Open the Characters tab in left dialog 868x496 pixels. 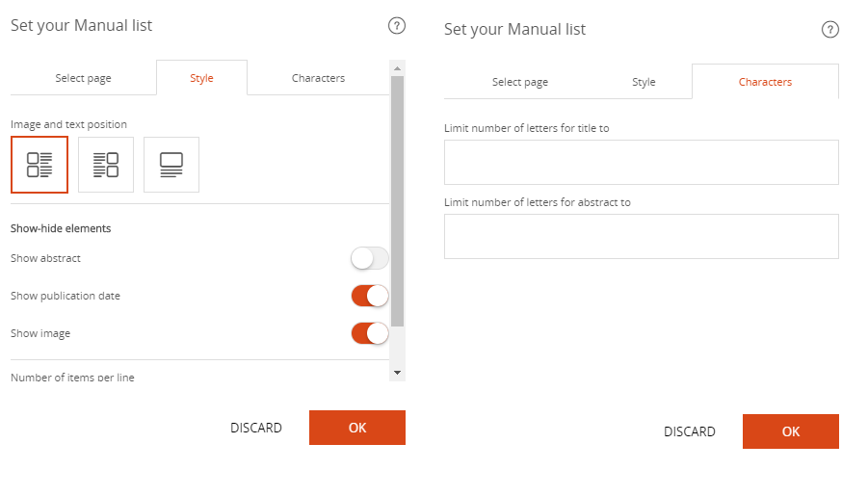coord(318,78)
